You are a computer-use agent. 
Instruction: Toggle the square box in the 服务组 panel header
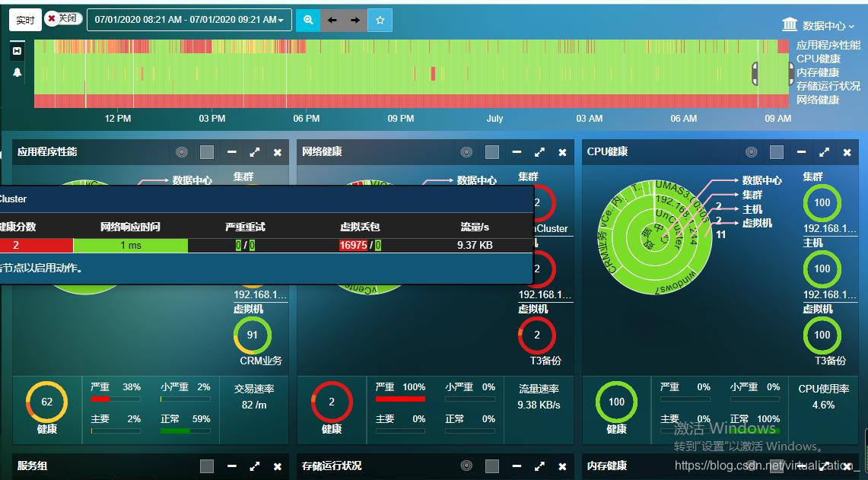click(207, 466)
